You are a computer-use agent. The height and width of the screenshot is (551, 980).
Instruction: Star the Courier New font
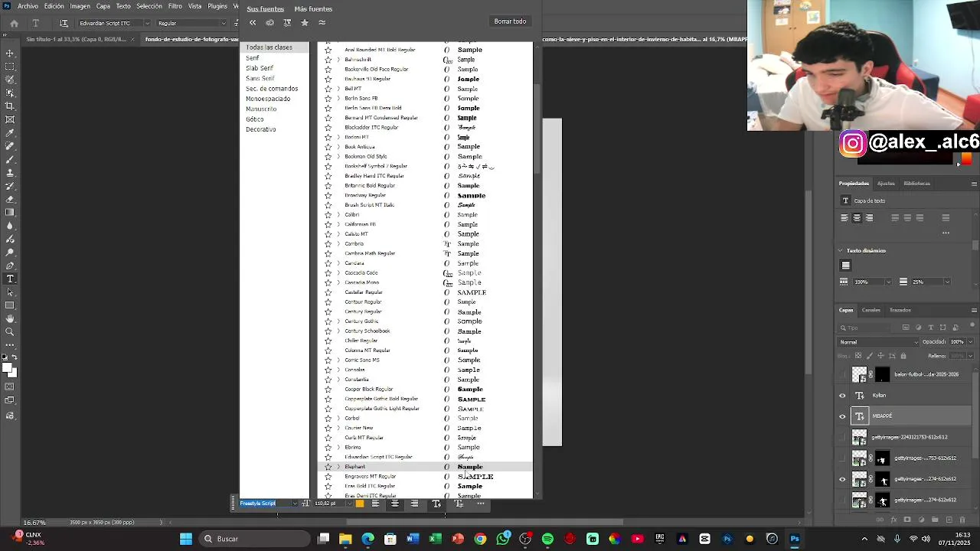328,428
